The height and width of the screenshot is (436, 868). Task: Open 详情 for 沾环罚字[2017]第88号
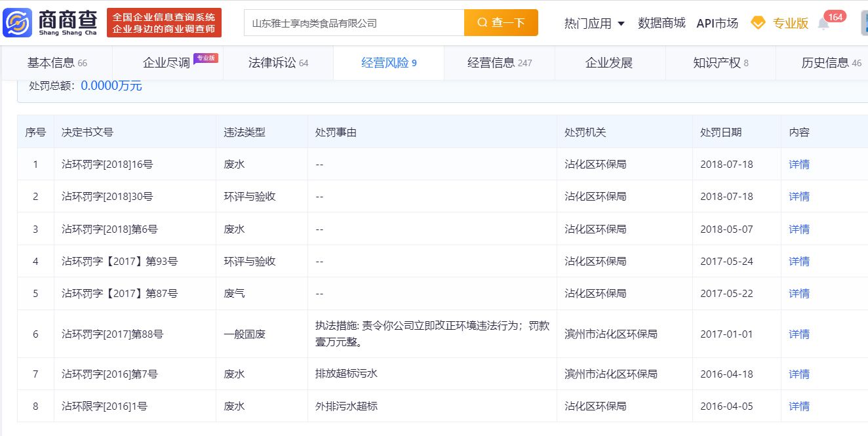(799, 334)
